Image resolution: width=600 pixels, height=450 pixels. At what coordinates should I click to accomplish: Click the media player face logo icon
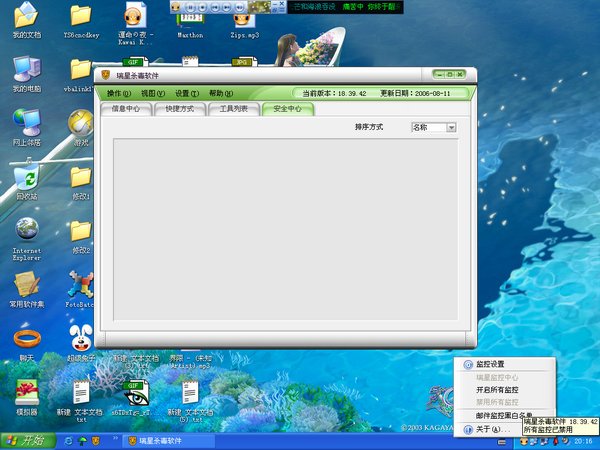[x=176, y=7]
